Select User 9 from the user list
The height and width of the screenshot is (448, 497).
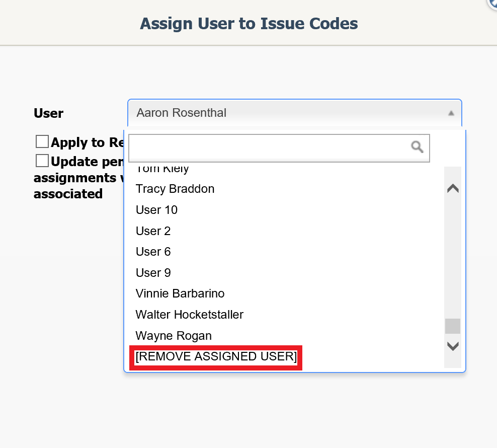click(153, 272)
